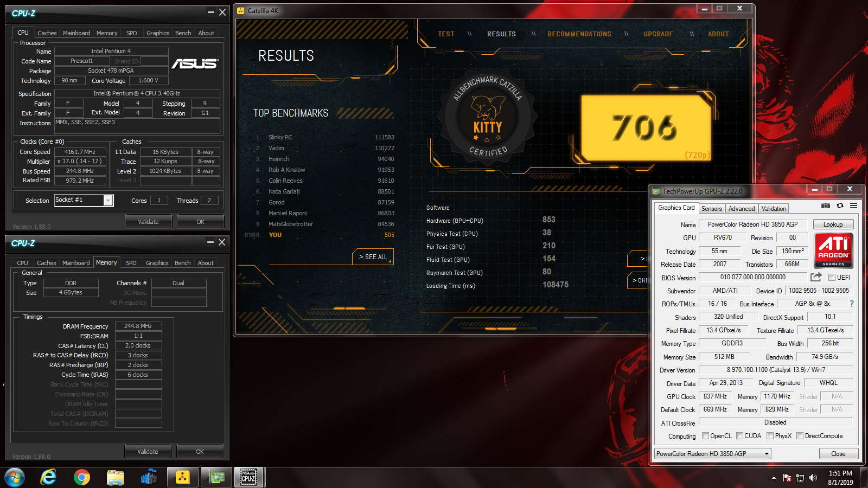The height and width of the screenshot is (488, 868).
Task: Show hidden system tray icons
Action: click(774, 478)
